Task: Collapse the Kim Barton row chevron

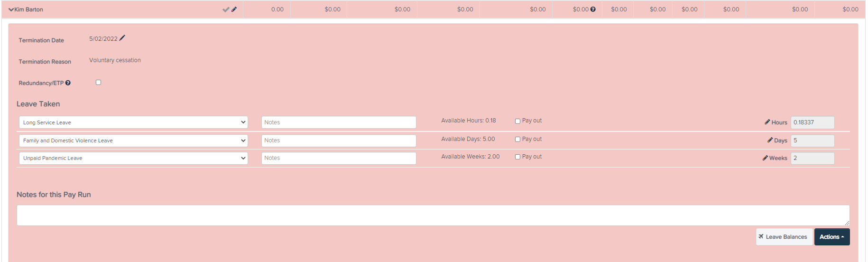Action: coord(11,9)
